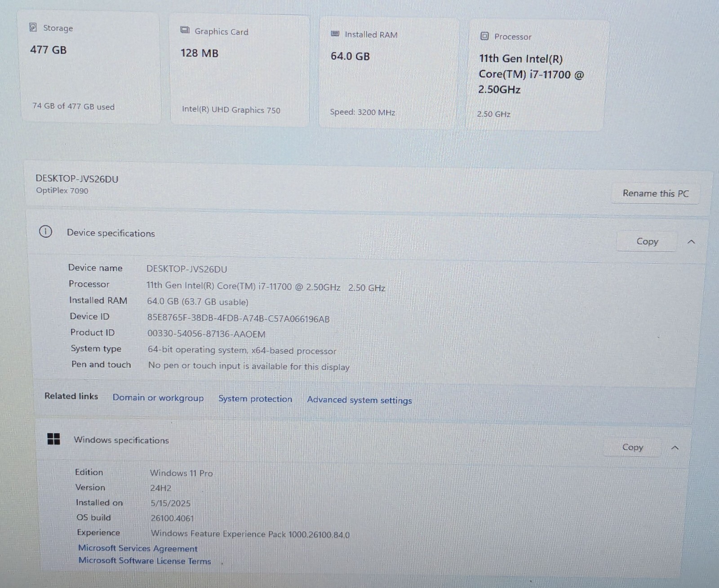The width and height of the screenshot is (719, 588).
Task: Click the Device specifications info icon
Action: coord(45,232)
